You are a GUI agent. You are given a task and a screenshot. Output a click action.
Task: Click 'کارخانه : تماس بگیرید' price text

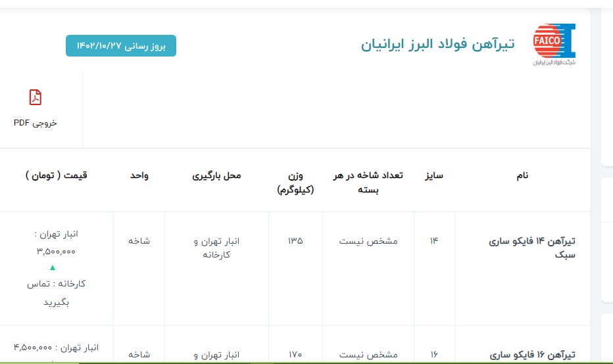(56, 293)
